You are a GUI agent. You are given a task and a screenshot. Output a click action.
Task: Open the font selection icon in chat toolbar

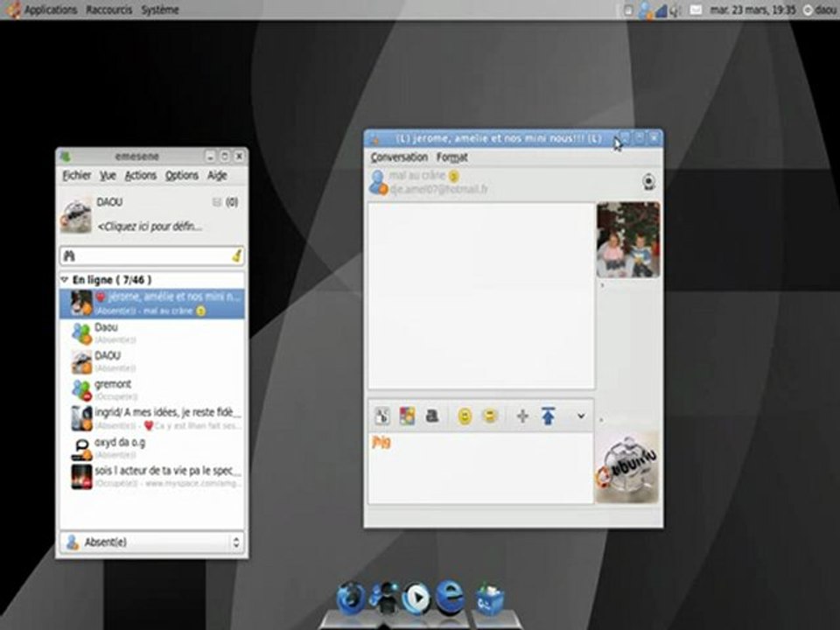381,416
